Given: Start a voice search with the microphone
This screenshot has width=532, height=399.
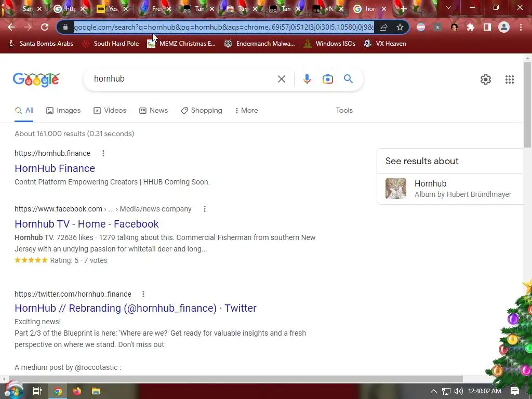Looking at the screenshot, I should point(307,79).
